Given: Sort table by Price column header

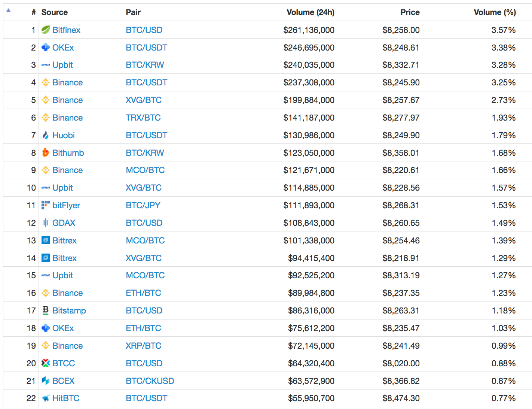Looking at the screenshot, I should (x=410, y=12).
